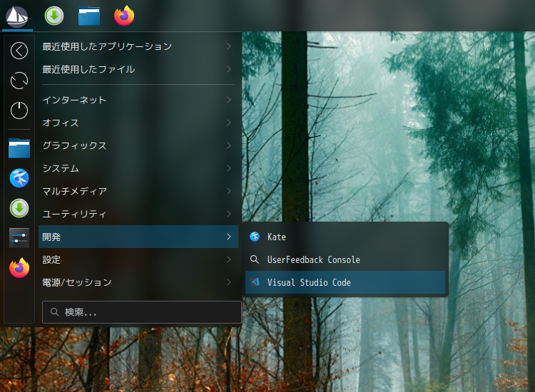Screen dimensions: 535x392
Task: Click the Kate icon in the submenu
Action: click(255, 237)
